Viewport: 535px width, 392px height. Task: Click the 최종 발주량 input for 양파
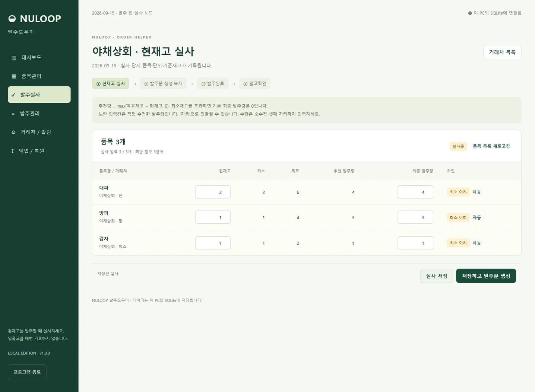click(415, 217)
